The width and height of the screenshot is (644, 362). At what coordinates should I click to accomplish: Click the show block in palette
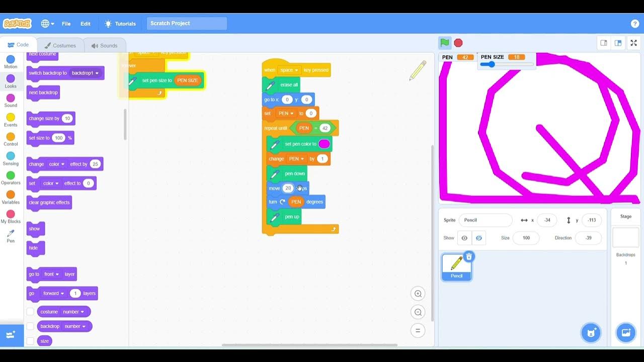pos(35,229)
